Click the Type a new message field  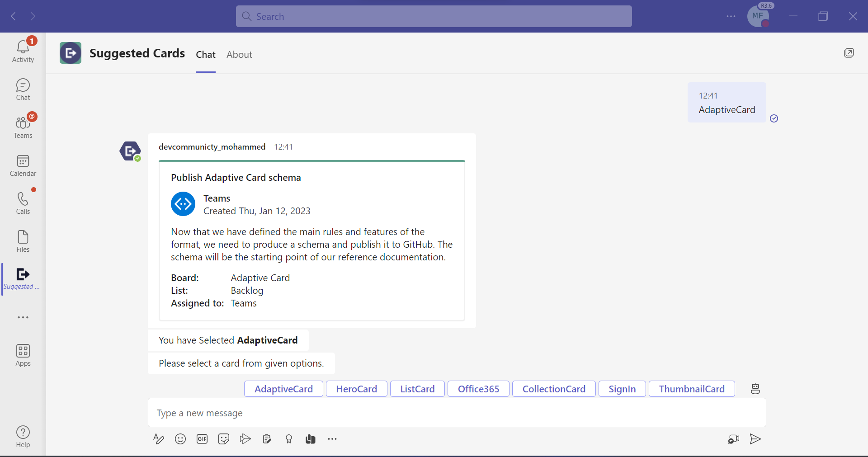pyautogui.click(x=457, y=413)
